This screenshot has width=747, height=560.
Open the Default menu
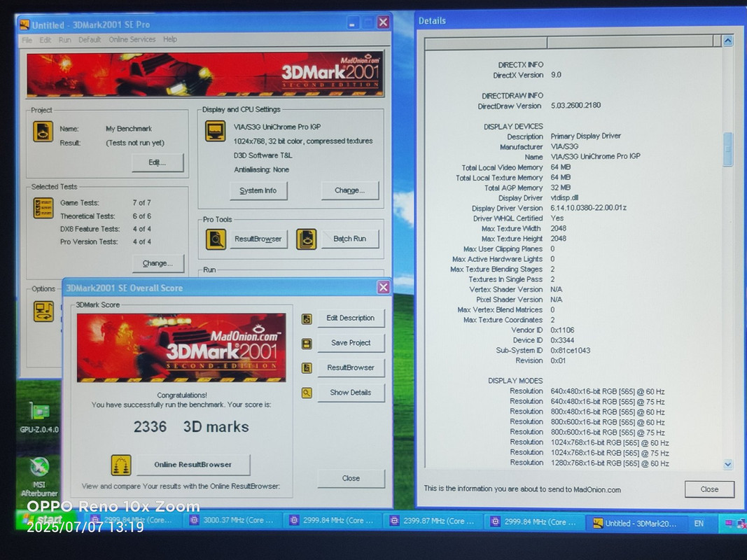click(90, 39)
